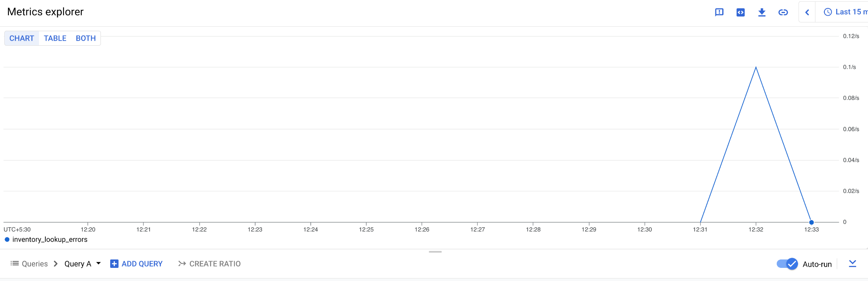Click the data point at 12:33
This screenshot has height=281, width=868.
tap(811, 222)
